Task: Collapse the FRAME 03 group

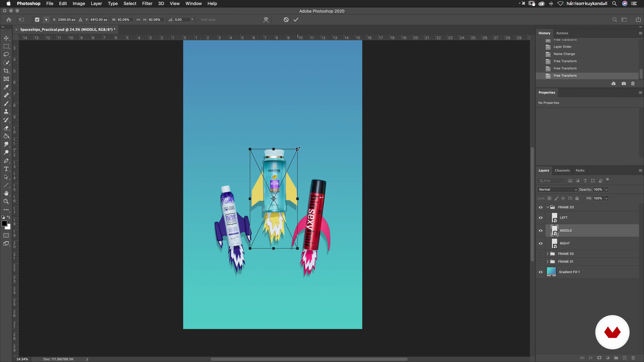Action: (x=548, y=207)
